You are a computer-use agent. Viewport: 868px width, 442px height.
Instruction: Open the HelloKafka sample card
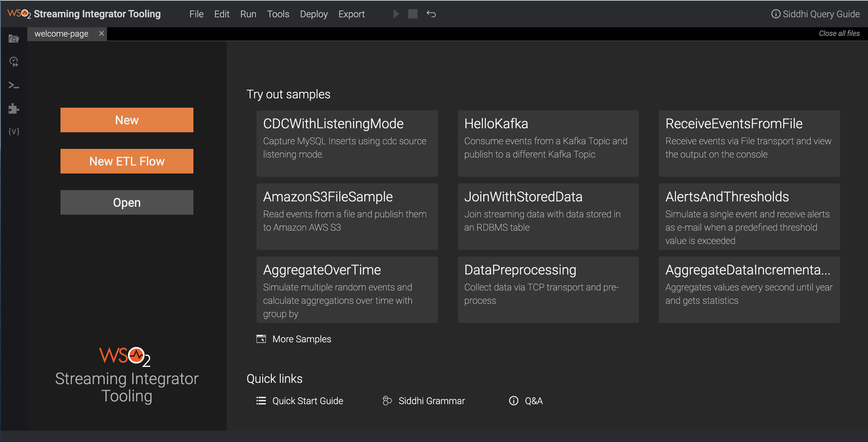[548, 144]
